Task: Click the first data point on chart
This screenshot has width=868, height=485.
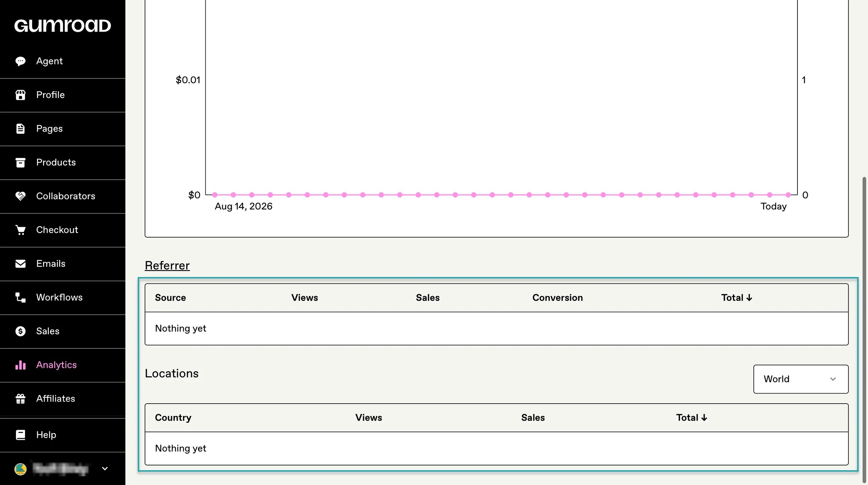Action: pos(215,195)
